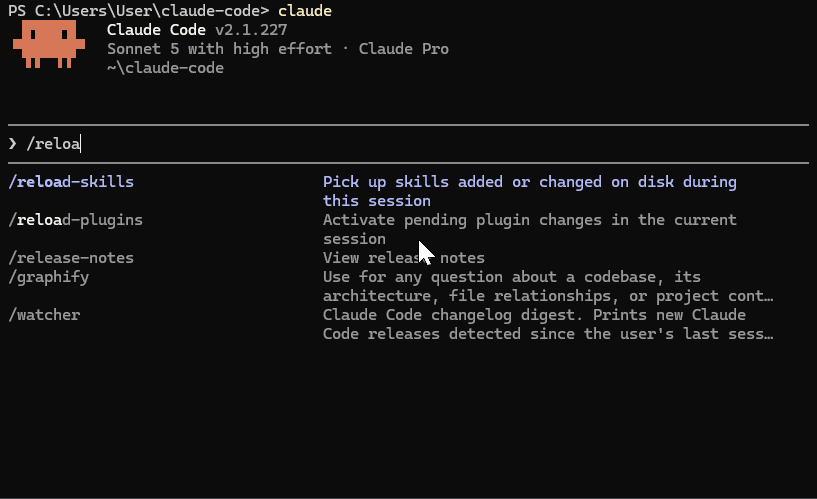817x499 pixels.
Task: Choose the /graphify command suggestion
Action: 49,277
